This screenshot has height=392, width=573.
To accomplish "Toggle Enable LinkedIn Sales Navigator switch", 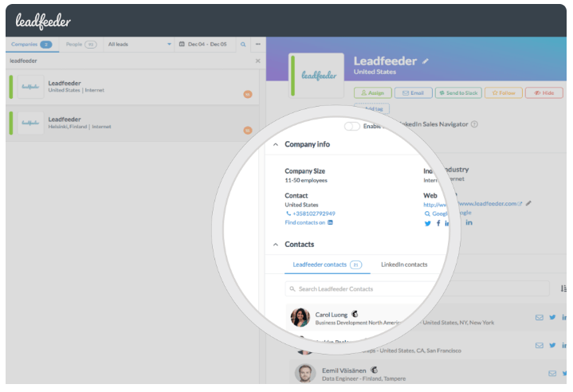I will [x=352, y=126].
